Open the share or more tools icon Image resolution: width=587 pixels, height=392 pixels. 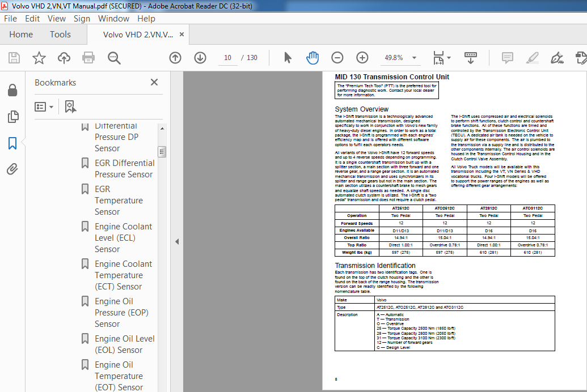tap(581, 58)
